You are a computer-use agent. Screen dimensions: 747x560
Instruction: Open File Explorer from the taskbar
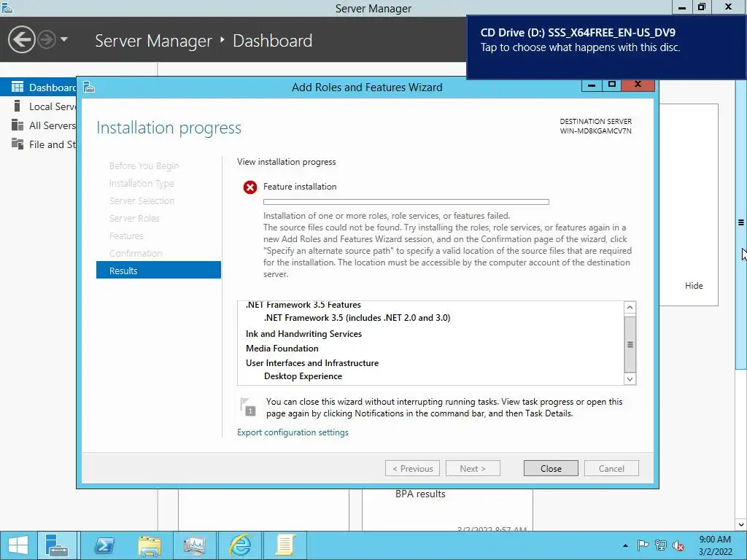click(149, 545)
